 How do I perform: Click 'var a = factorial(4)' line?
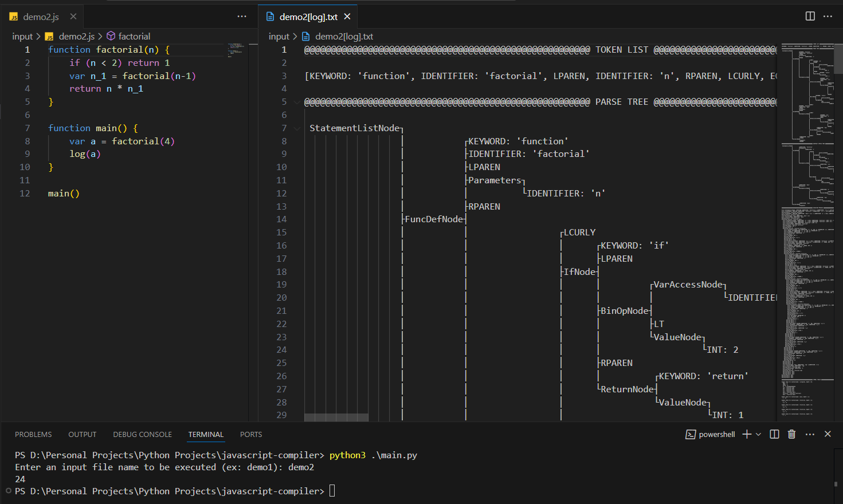click(x=122, y=141)
